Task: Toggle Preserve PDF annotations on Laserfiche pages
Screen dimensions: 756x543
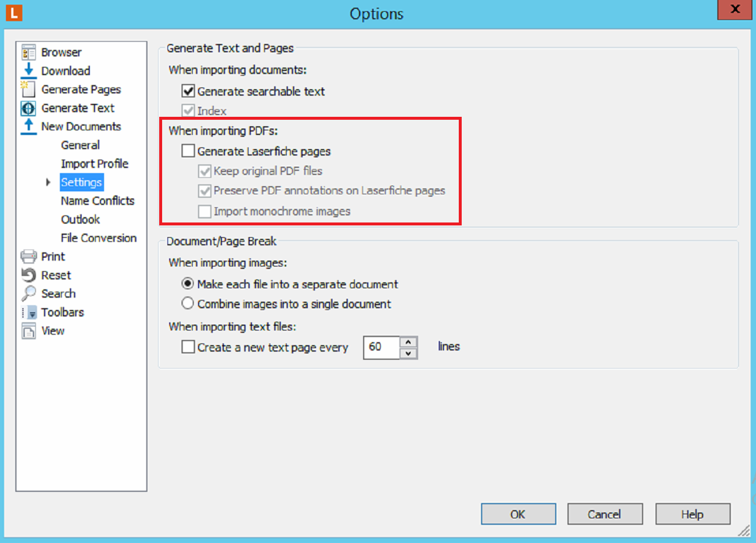Action: click(205, 191)
